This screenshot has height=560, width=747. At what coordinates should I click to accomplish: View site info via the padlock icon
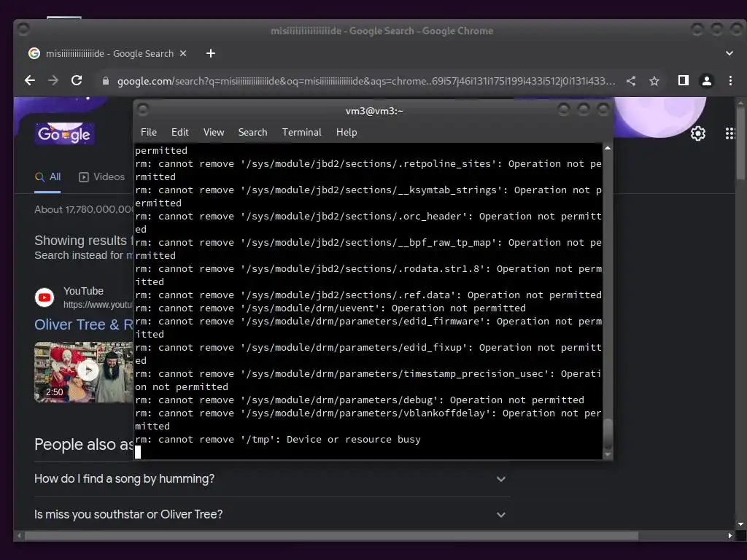(106, 81)
